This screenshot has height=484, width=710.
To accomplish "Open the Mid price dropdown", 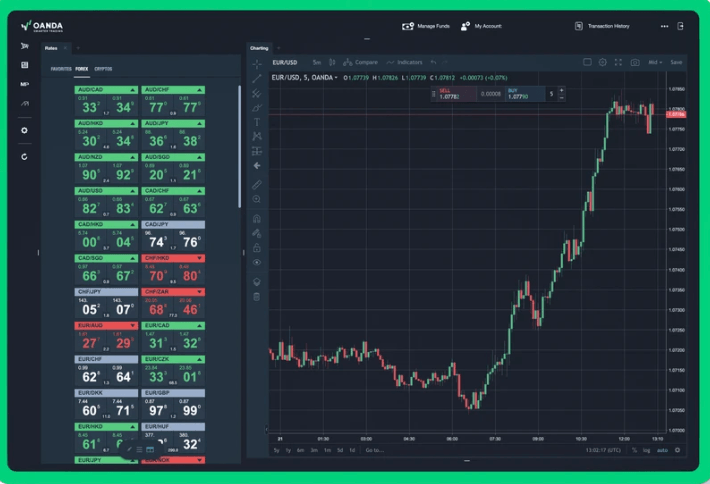I will click(x=655, y=62).
